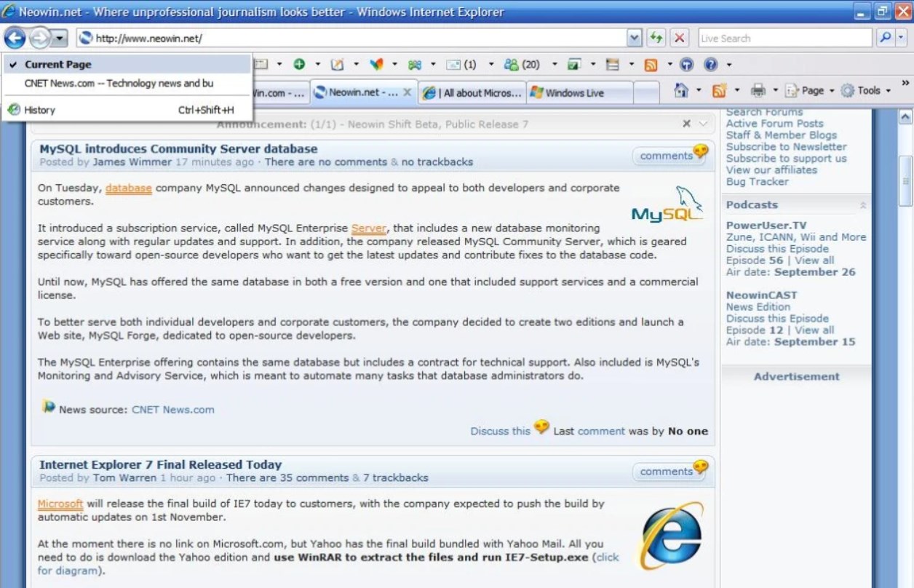The width and height of the screenshot is (914, 588).
Task: Open the MySQL introduces Community Server headline
Action: pos(178,149)
